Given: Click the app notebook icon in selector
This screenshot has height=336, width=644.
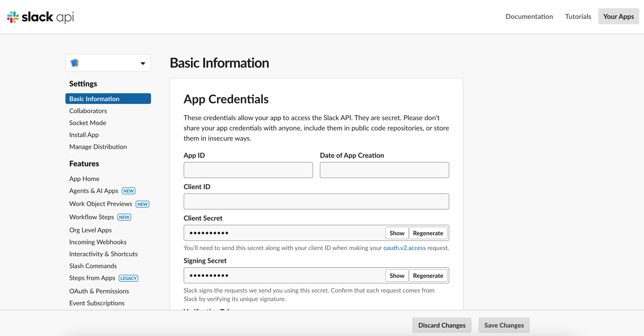Looking at the screenshot, I should [75, 63].
